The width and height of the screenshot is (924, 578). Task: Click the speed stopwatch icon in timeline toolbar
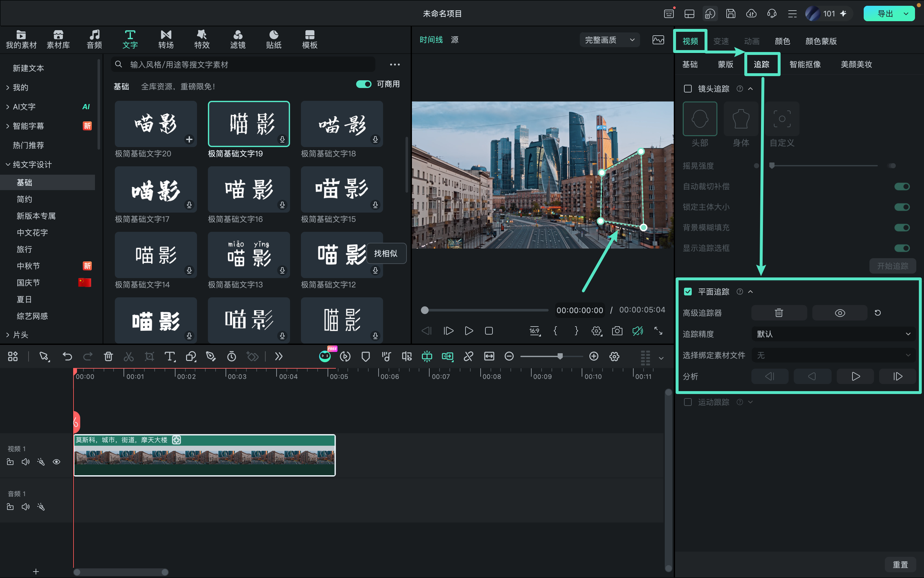[231, 356]
